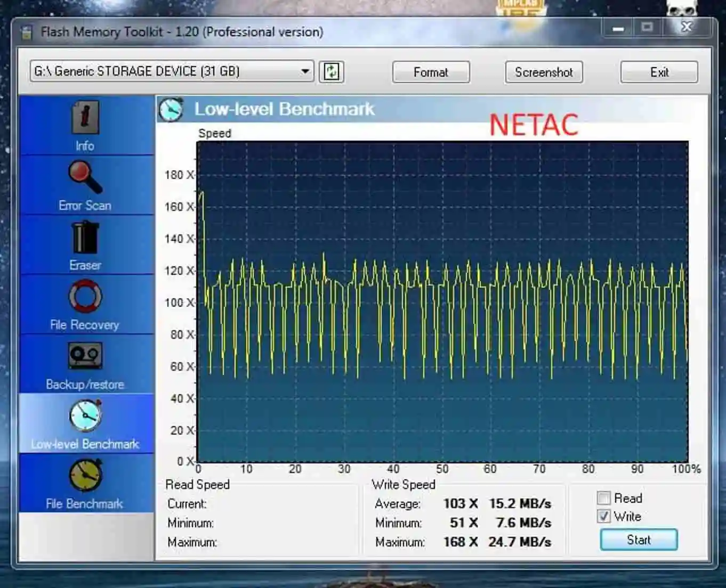Select Low-level Benchmark stopwatch in sidebar
Viewport: 726px width, 588px height.
point(85,415)
